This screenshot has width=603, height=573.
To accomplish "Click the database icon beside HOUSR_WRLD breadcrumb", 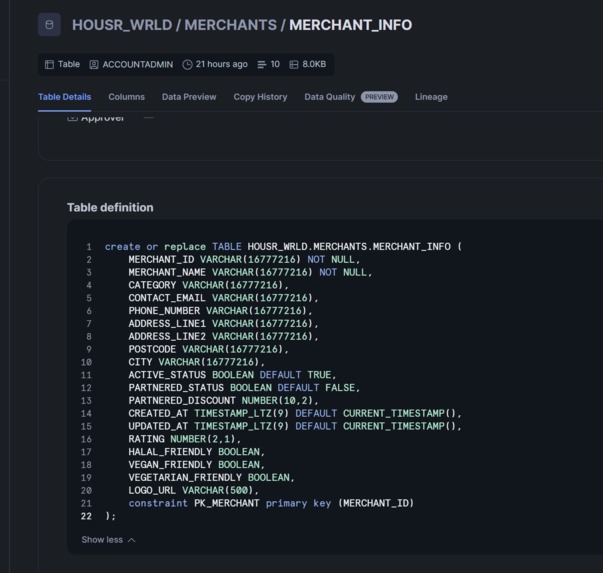I will [49, 25].
